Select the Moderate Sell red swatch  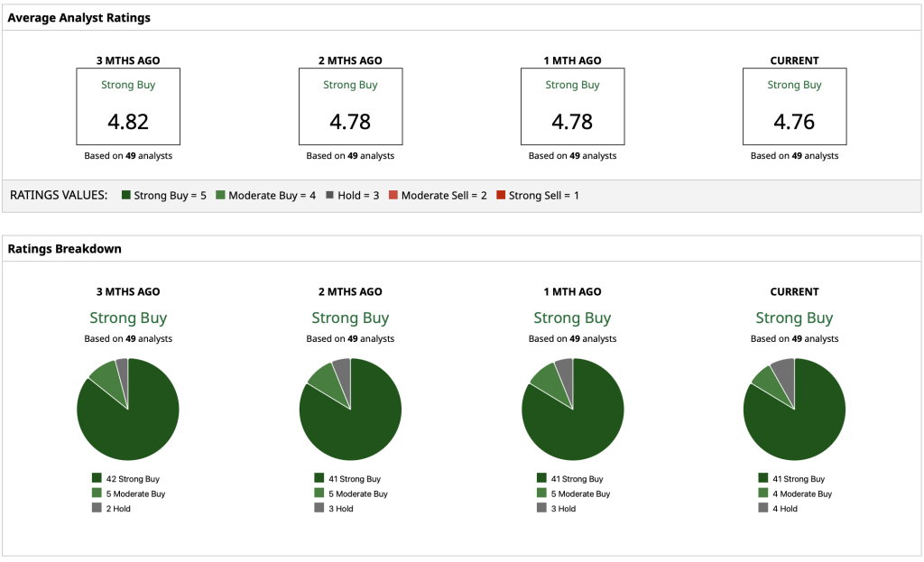[x=392, y=195]
